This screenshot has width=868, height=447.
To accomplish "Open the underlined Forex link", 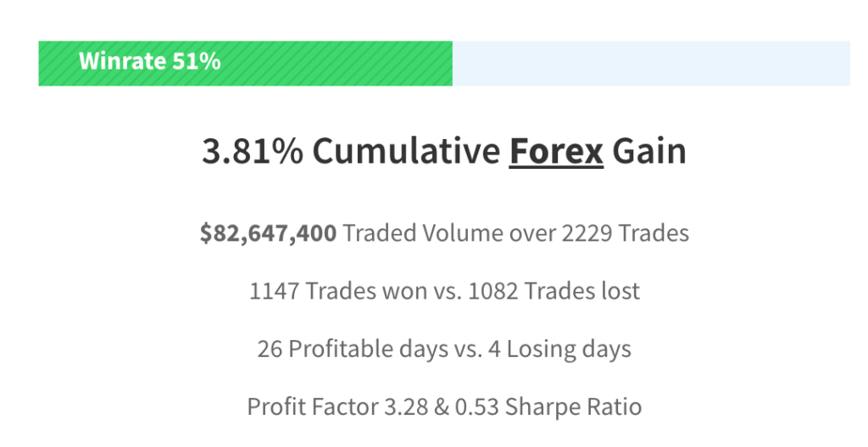I will coord(556,151).
